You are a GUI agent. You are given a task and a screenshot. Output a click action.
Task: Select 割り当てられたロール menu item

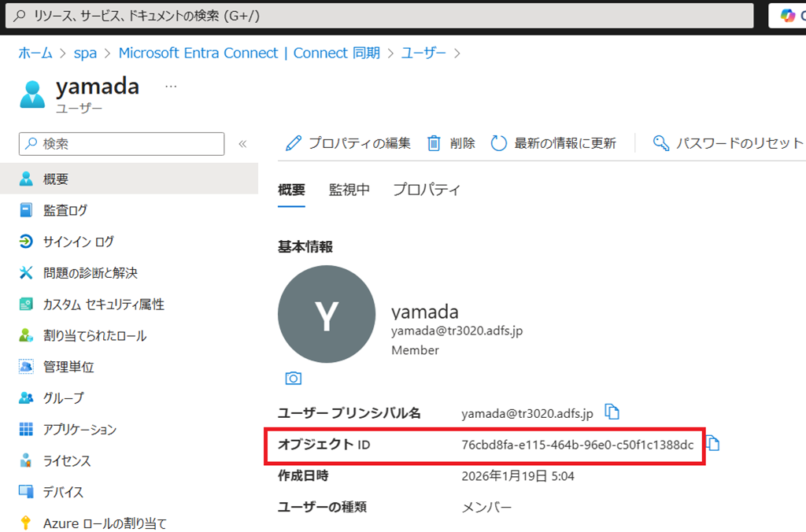[94, 336]
